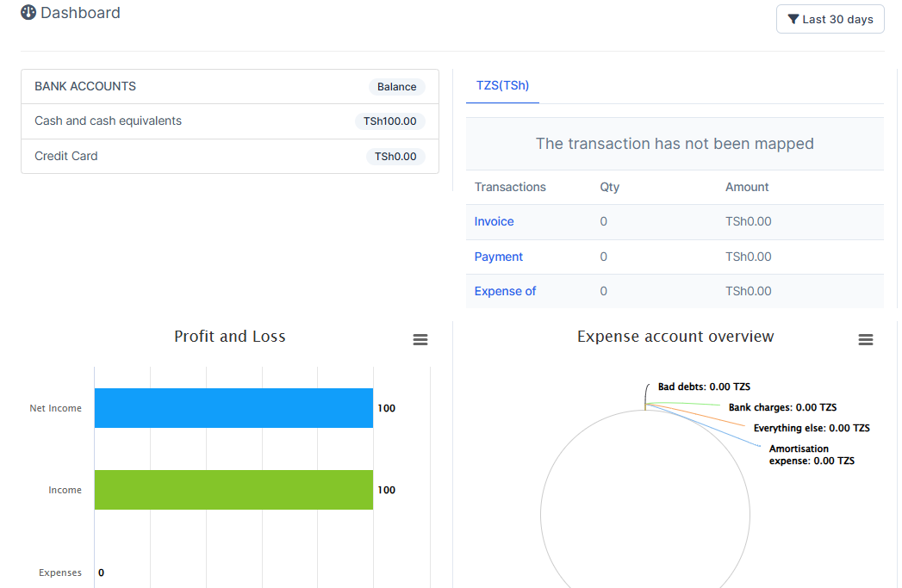Click the blue Net Income bar

pyautogui.click(x=233, y=408)
